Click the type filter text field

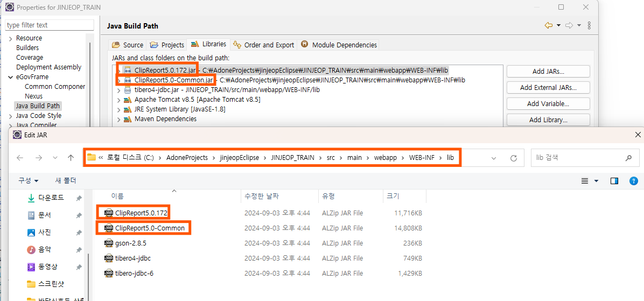pyautogui.click(x=50, y=25)
